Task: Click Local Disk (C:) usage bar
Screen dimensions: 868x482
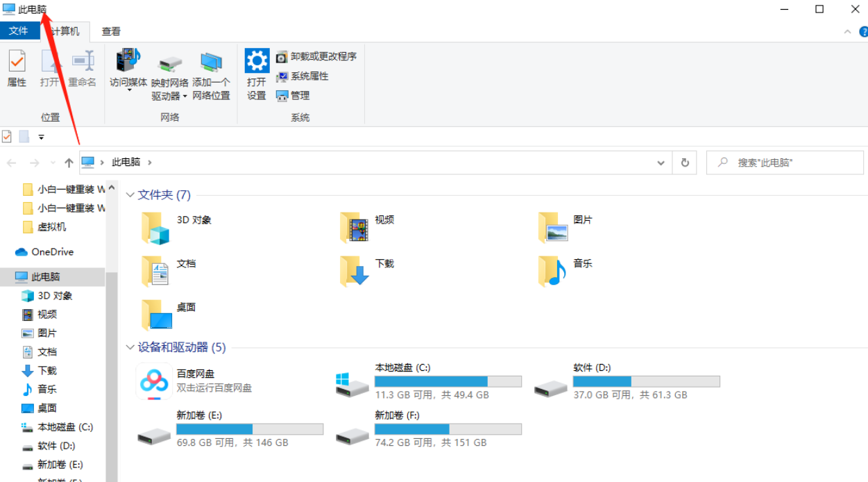Action: (448, 381)
